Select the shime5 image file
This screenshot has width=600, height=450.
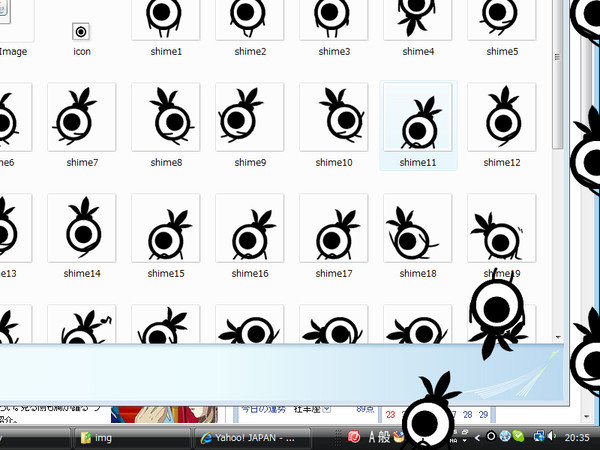[502, 19]
